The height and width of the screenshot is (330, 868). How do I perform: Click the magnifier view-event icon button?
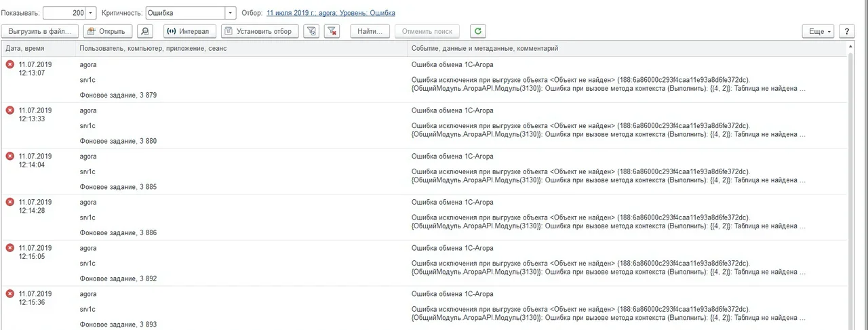click(145, 31)
